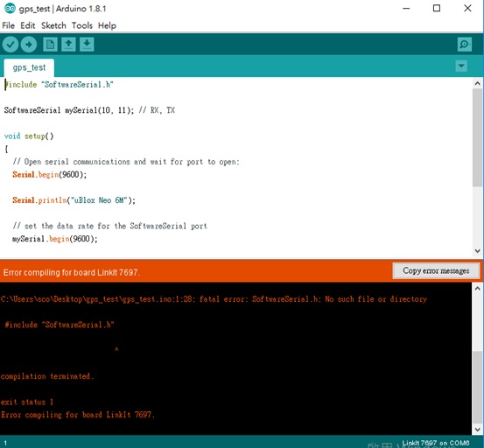The image size is (484, 448).
Task: Open the File menu
Action: [x=9, y=25]
